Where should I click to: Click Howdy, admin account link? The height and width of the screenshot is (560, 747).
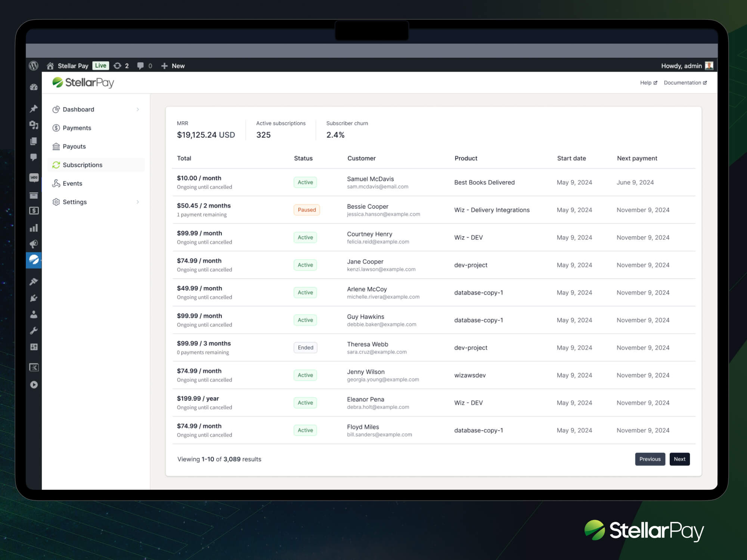(x=681, y=66)
